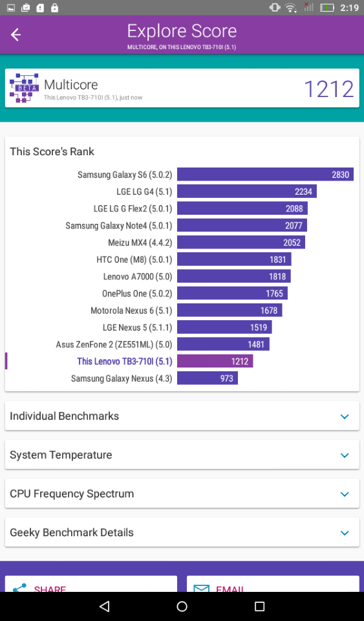Image resolution: width=364 pixels, height=621 pixels.
Task: Tap the Multicore 1212 score card
Action: 182,88
